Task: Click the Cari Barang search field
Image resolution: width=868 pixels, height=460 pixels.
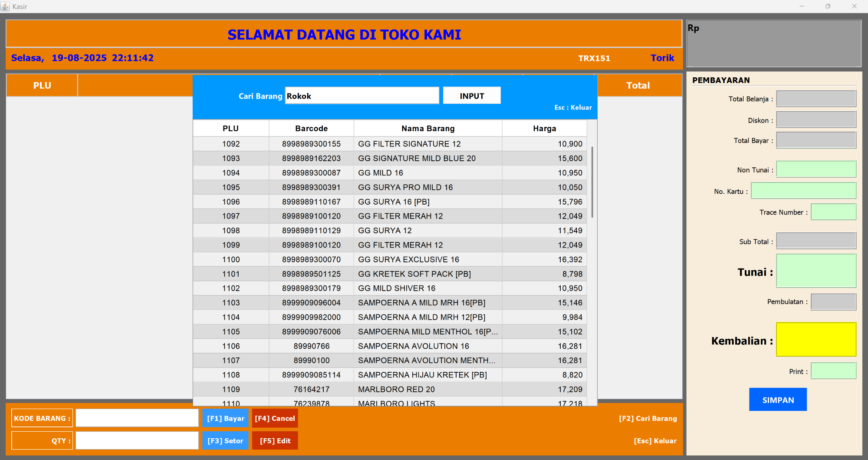Action: pos(362,96)
